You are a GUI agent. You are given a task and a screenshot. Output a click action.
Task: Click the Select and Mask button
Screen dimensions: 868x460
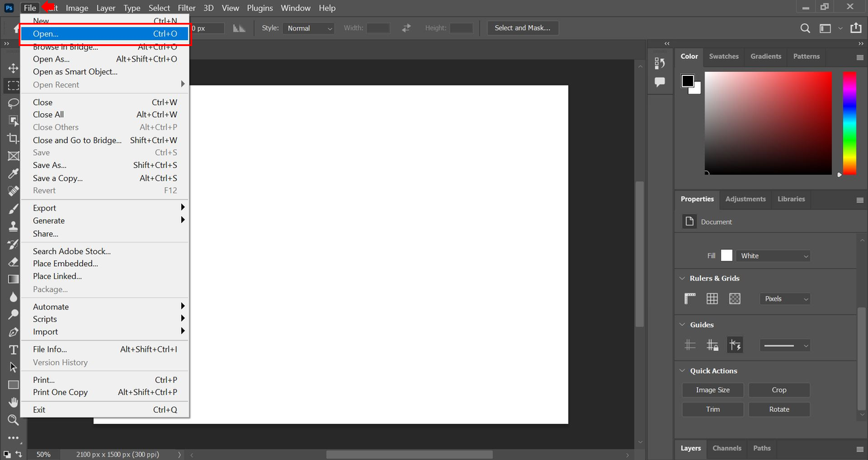point(522,28)
